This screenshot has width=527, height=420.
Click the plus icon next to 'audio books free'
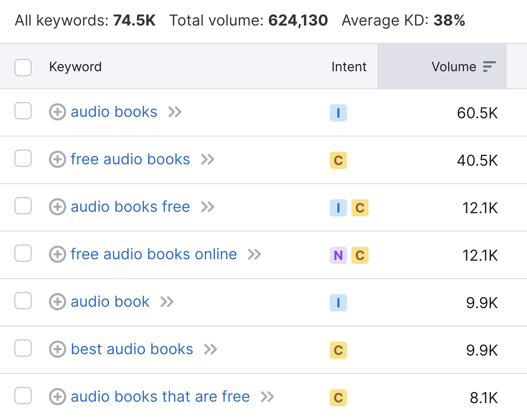point(57,207)
